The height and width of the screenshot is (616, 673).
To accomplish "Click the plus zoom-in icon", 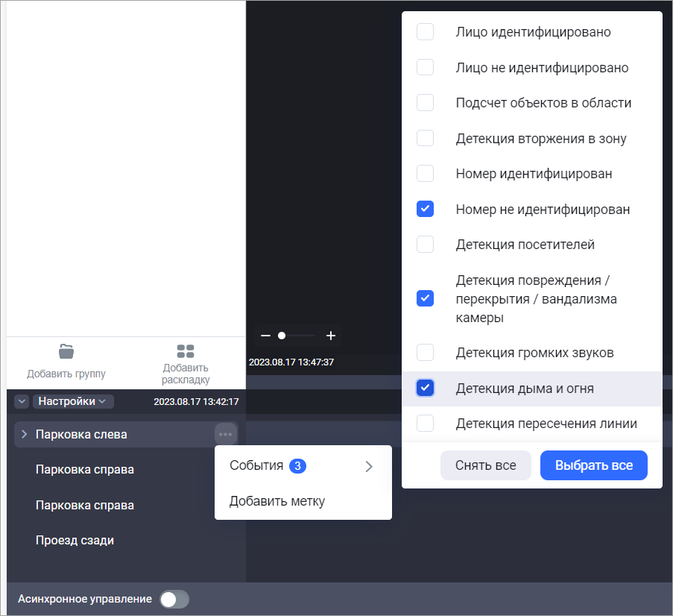I will pos(331,336).
